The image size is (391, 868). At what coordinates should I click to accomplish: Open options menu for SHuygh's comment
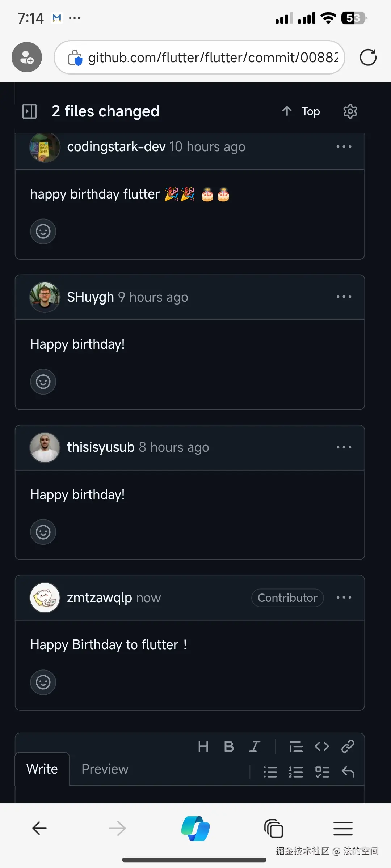click(344, 297)
